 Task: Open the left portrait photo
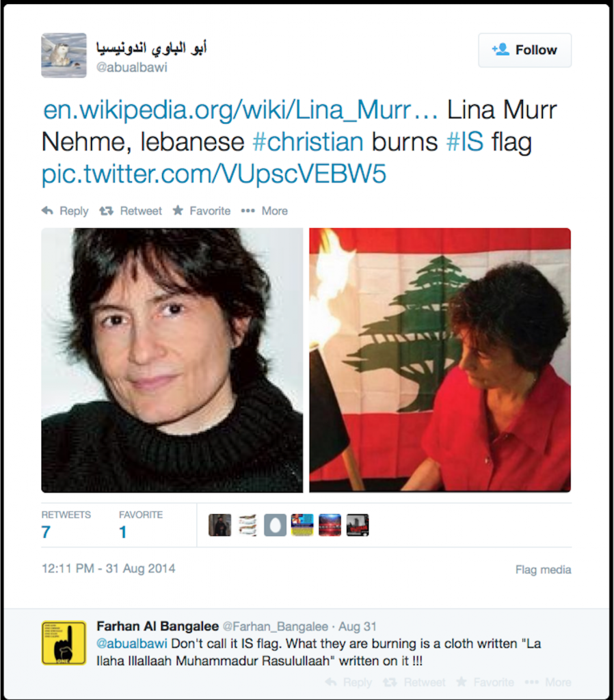tap(172, 360)
